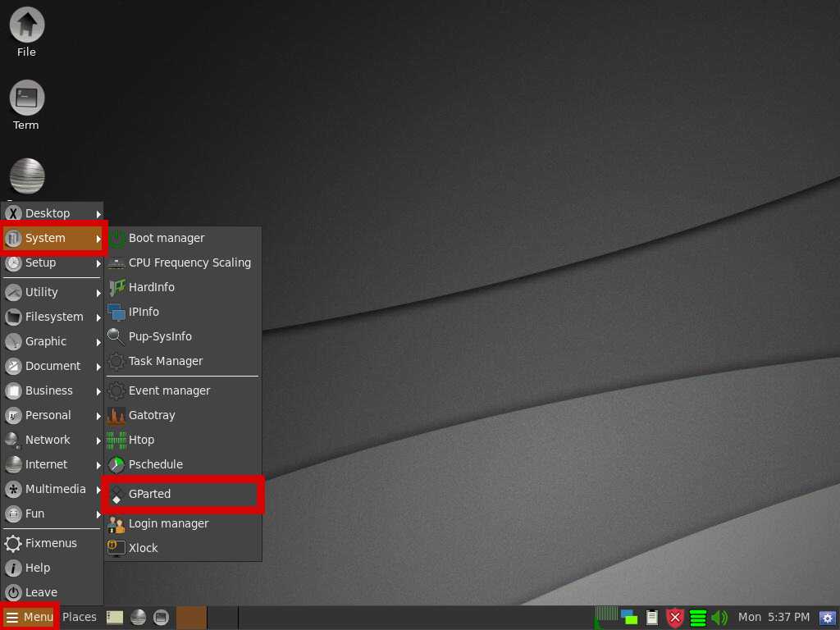Screen dimensions: 840x630
Task: Click the red firewall shield tray icon
Action: [675, 617]
